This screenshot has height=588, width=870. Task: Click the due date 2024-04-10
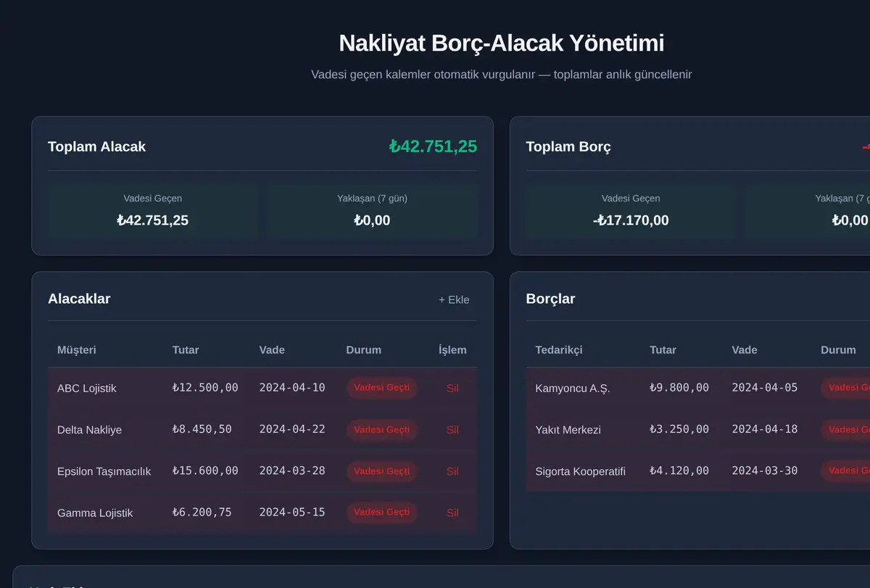[292, 388]
